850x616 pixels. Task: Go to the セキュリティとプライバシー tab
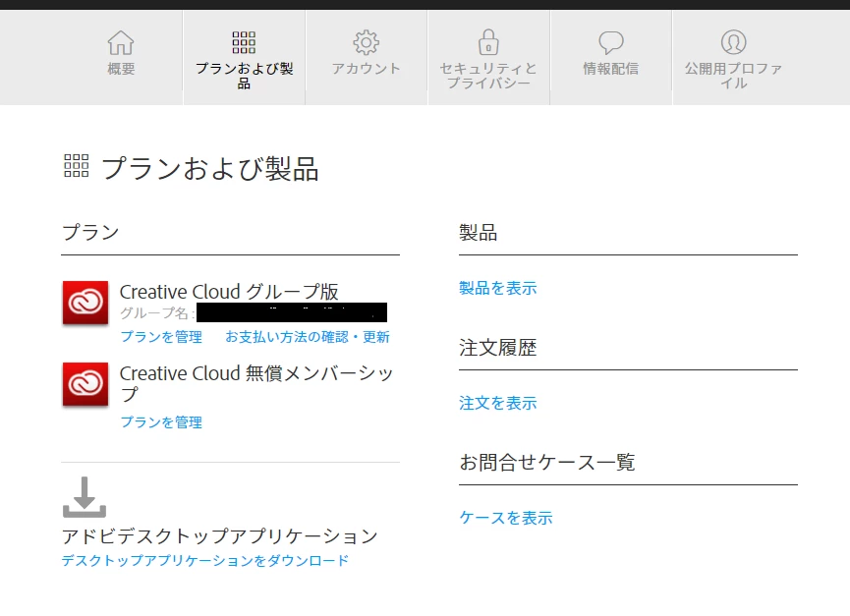[x=488, y=57]
